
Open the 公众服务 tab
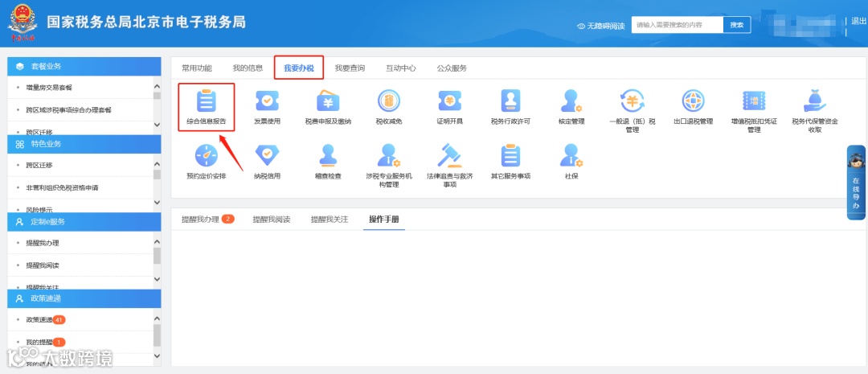click(x=452, y=68)
